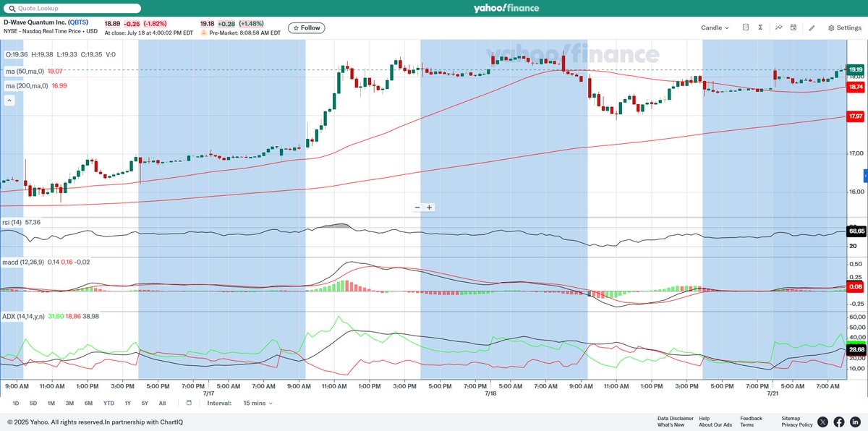This screenshot has height=431, width=868.
Task: Follow the QBTS stock
Action: click(x=307, y=27)
